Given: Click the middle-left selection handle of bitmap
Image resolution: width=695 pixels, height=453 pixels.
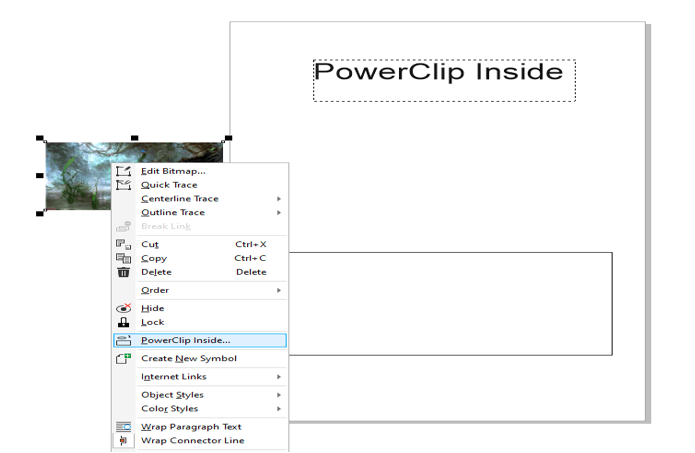Looking at the screenshot, I should 40,176.
